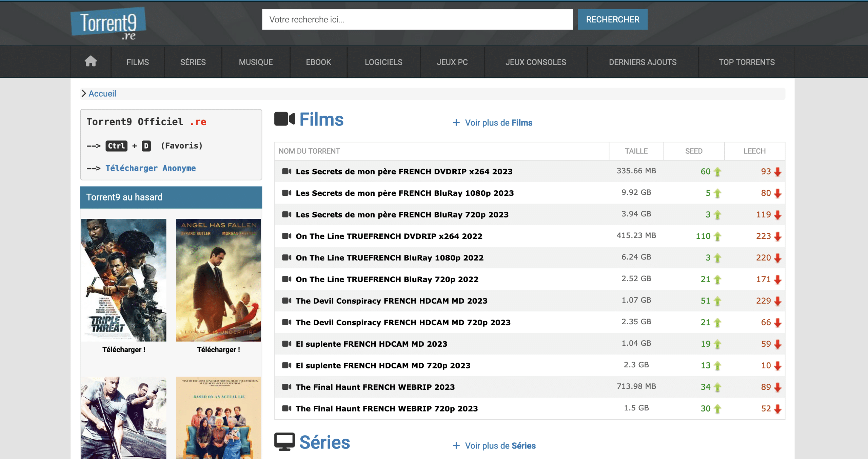
Task: Click green seed arrow next to 13 seeds
Action: point(717,366)
